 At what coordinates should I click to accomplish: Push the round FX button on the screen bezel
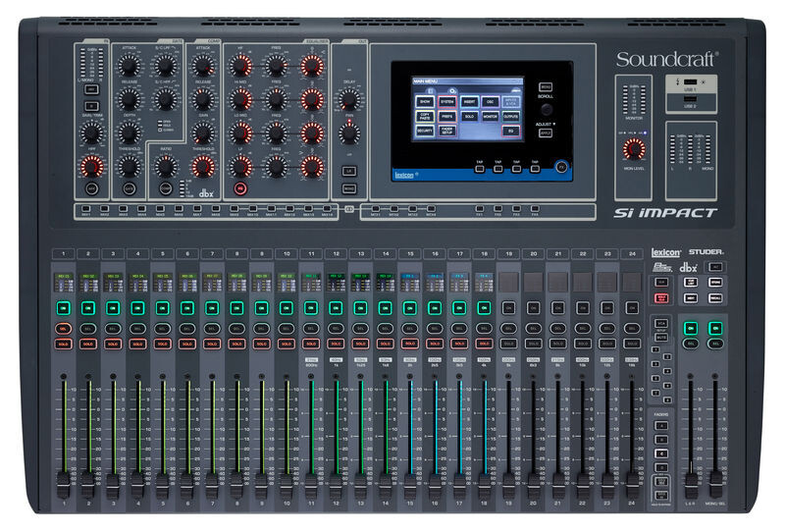coord(561,166)
